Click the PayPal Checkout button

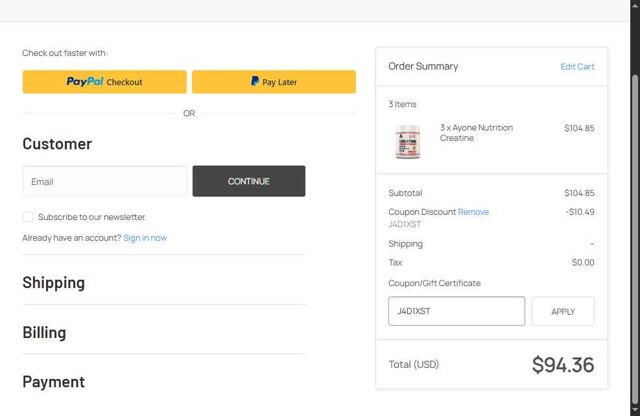pos(104,82)
